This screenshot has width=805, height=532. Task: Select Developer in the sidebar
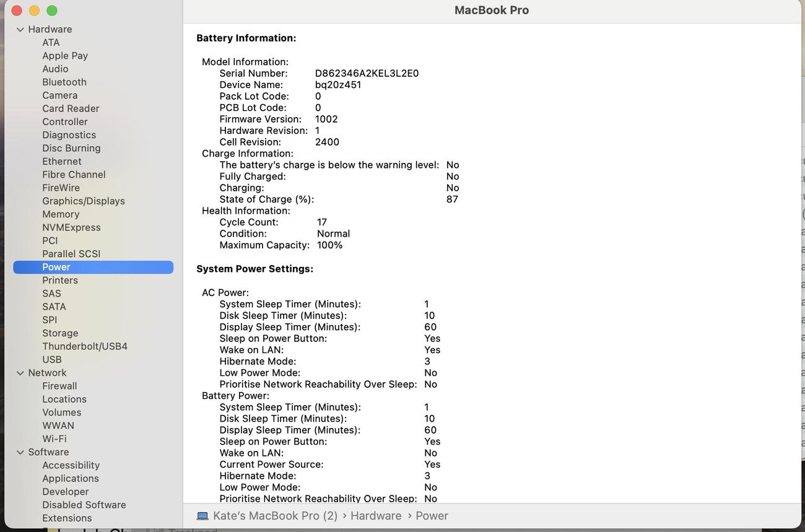[66, 492]
